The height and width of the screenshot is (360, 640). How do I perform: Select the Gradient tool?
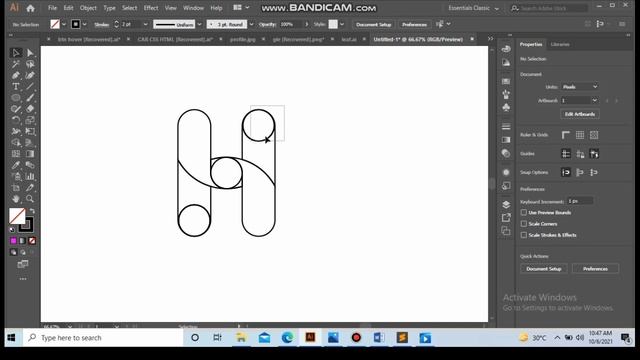pyautogui.click(x=30, y=154)
